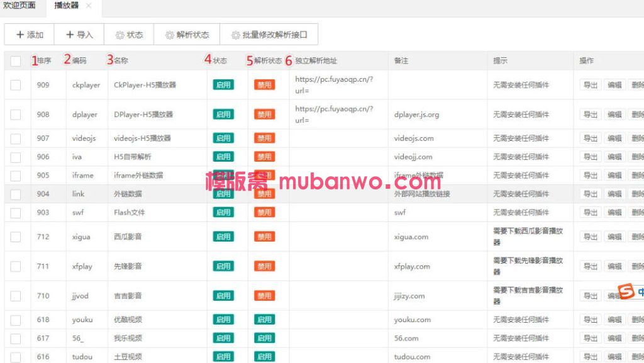This screenshot has width=644, height=363.
Task: Click the Sogou input method icon
Action: pos(626,291)
